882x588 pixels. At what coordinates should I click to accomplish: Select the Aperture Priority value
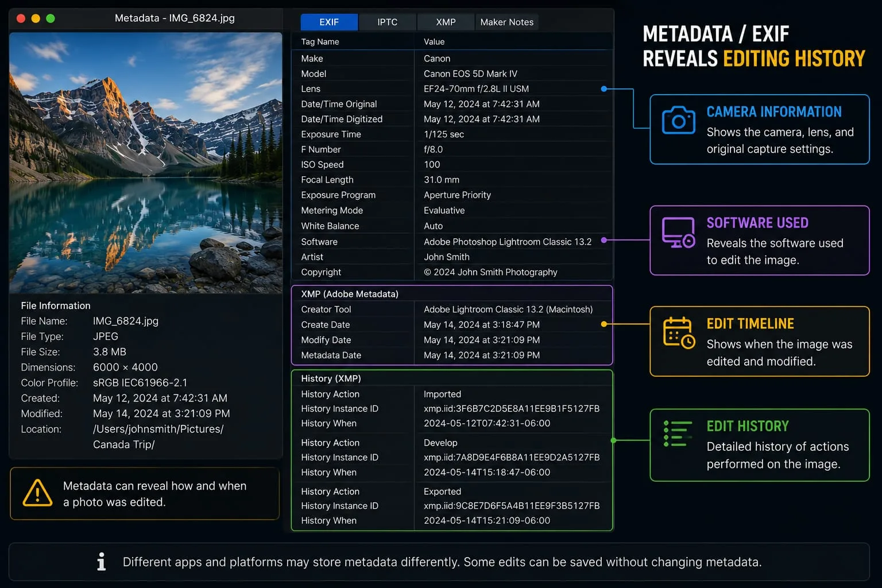pyautogui.click(x=457, y=195)
